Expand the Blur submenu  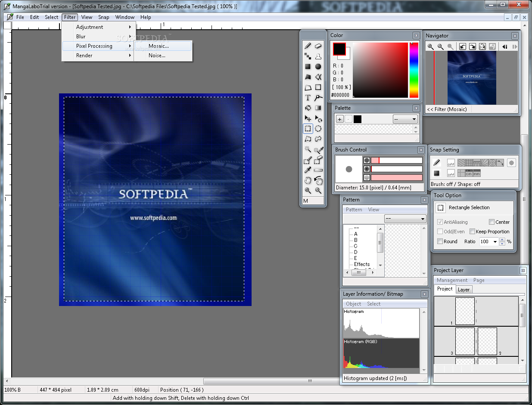tap(99, 37)
